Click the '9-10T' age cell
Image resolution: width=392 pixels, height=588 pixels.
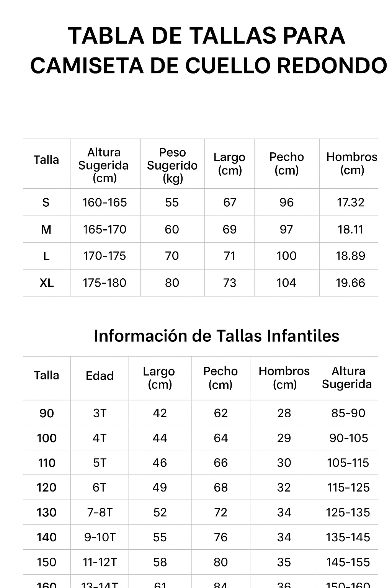pos(100,537)
